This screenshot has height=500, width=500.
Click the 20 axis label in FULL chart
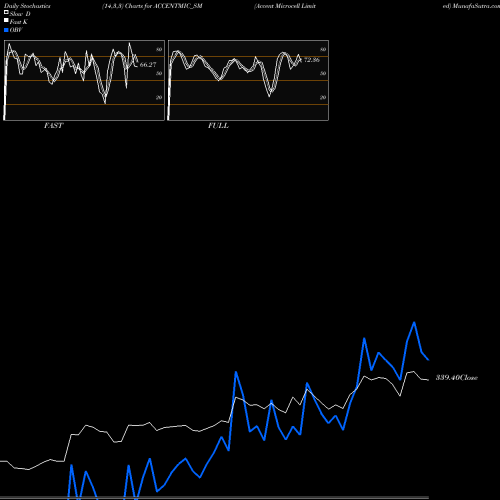(x=323, y=97)
